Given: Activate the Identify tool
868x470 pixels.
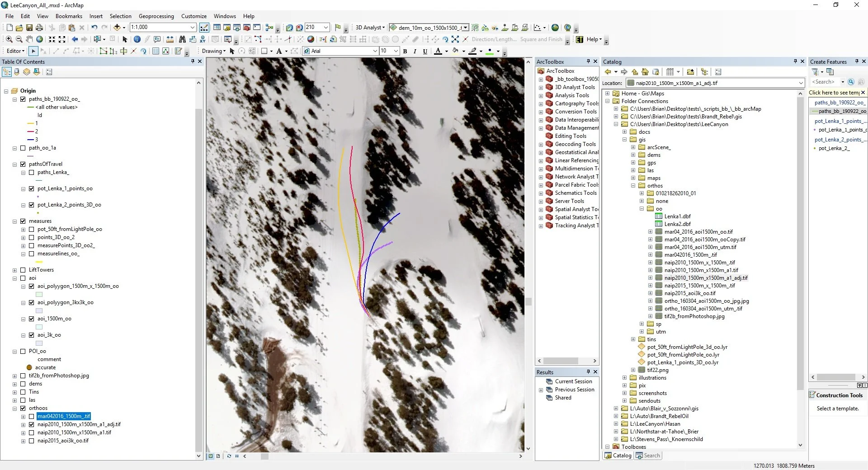Looking at the screenshot, I should click(x=137, y=39).
